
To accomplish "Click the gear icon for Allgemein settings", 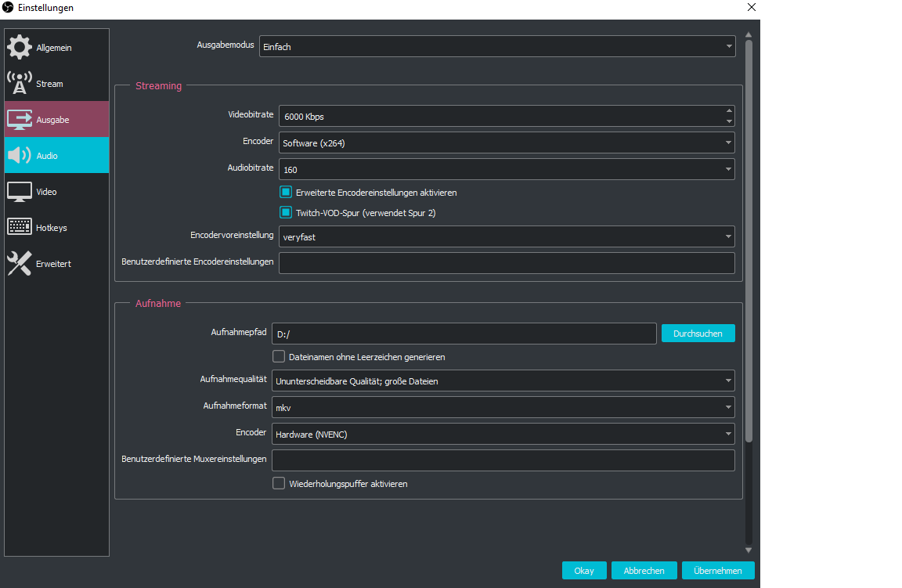I will coord(20,48).
